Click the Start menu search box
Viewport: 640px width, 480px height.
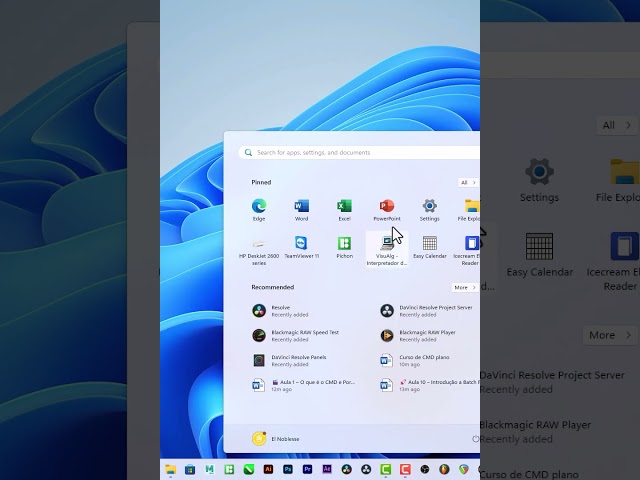coord(359,152)
